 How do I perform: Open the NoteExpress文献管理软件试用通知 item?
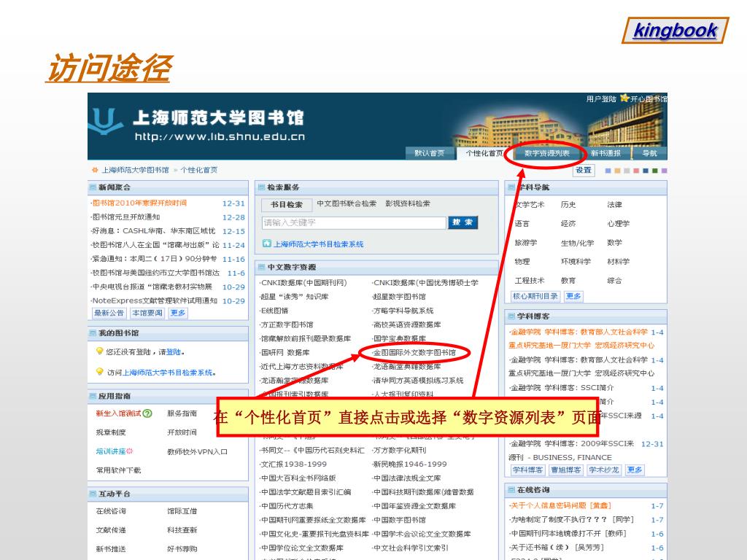[155, 300]
